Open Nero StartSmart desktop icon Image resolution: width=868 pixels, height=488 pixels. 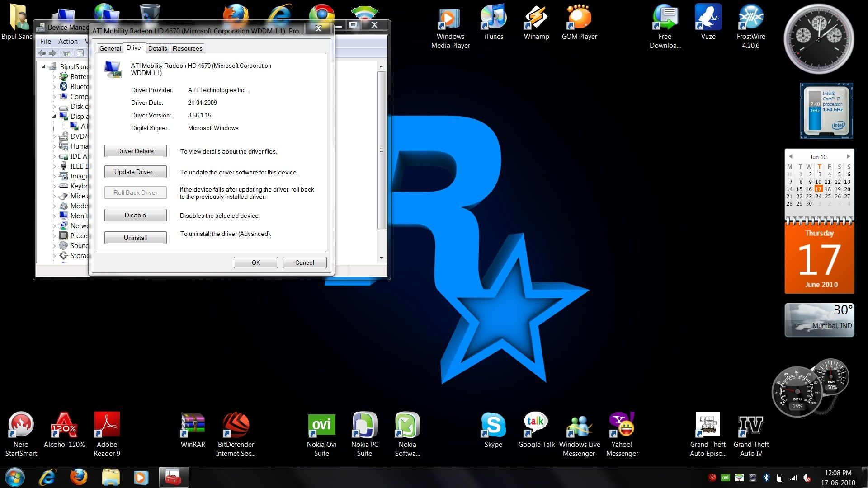point(21,435)
